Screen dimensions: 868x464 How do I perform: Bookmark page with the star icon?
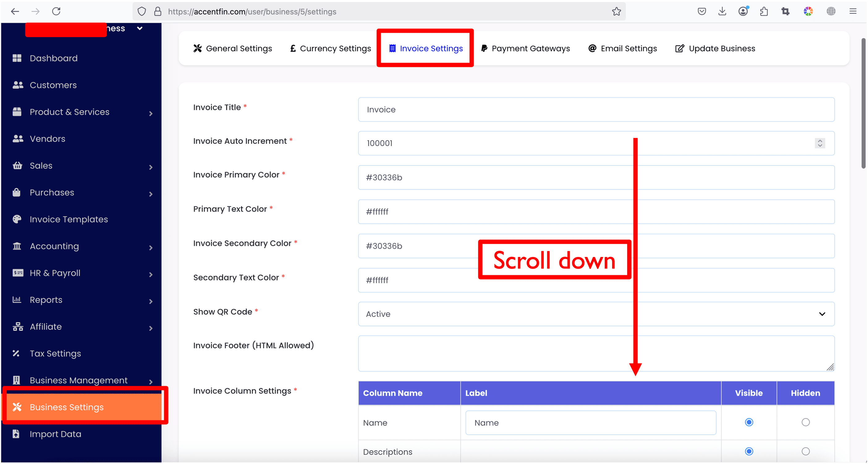tap(616, 11)
